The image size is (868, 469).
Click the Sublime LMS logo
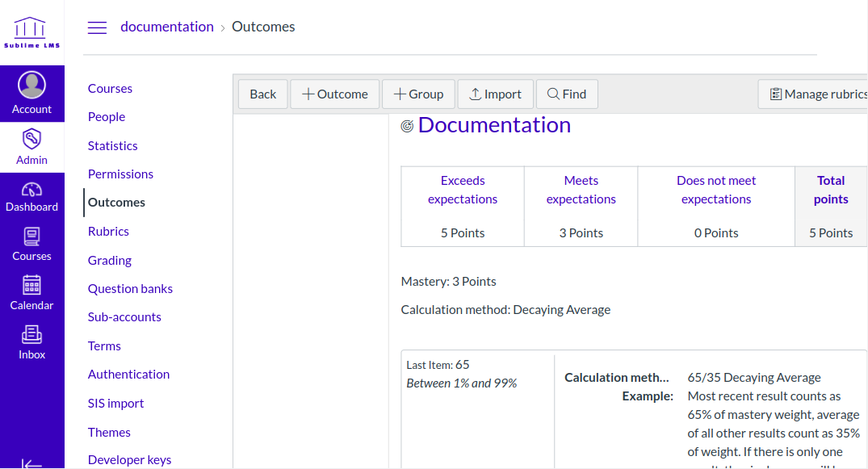[x=31, y=32]
